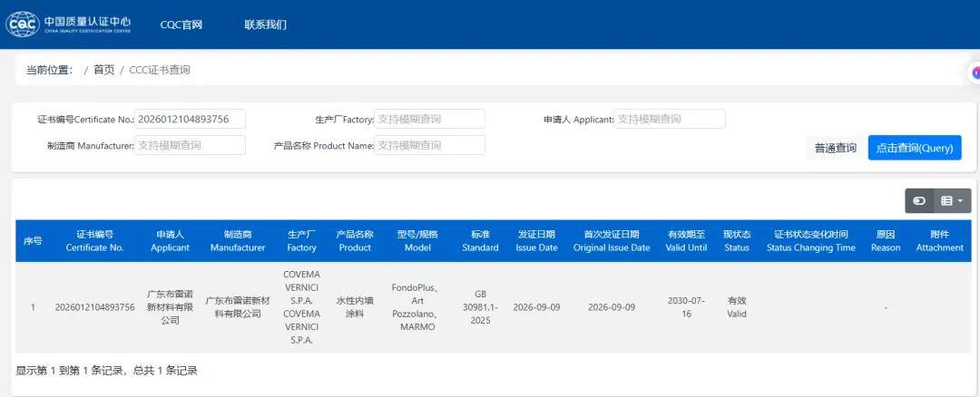Focus the 生产厂 Factory input field
This screenshot has height=397, width=980.
[x=429, y=119]
